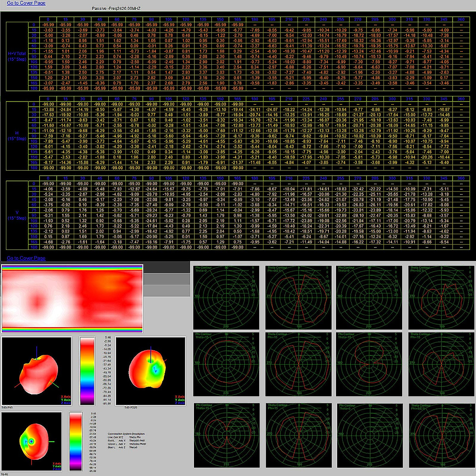Select the smallest-trace Theta Contour Phi=15 plot

click(441, 364)
